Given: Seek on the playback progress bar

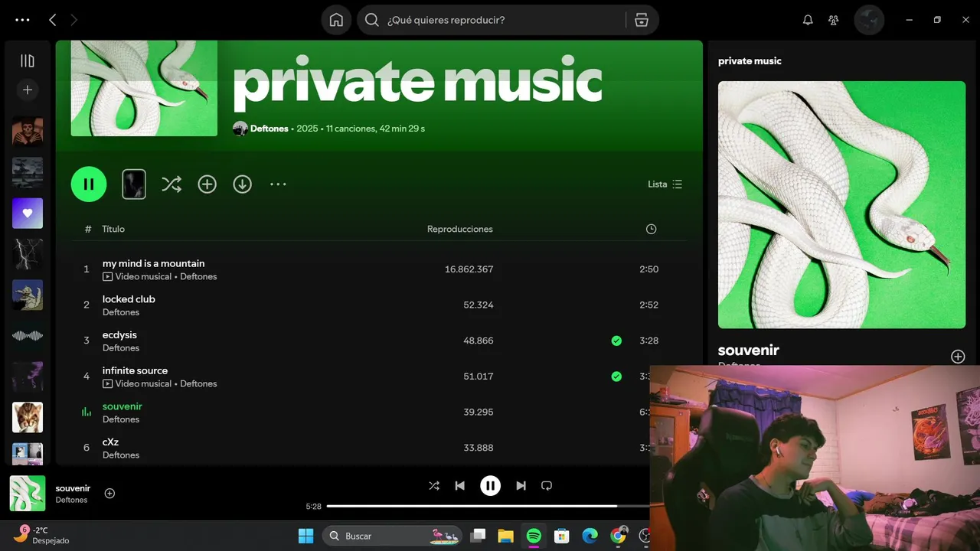Looking at the screenshot, I should pos(488,506).
